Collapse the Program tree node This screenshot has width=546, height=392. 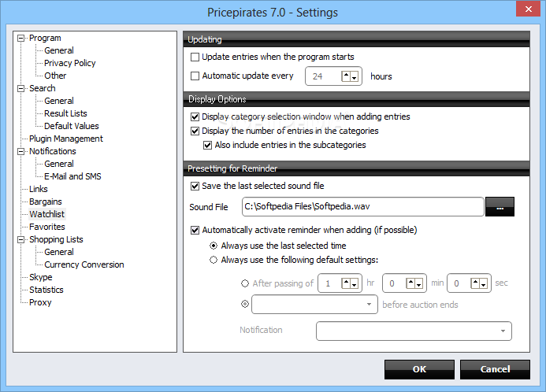[x=21, y=39]
